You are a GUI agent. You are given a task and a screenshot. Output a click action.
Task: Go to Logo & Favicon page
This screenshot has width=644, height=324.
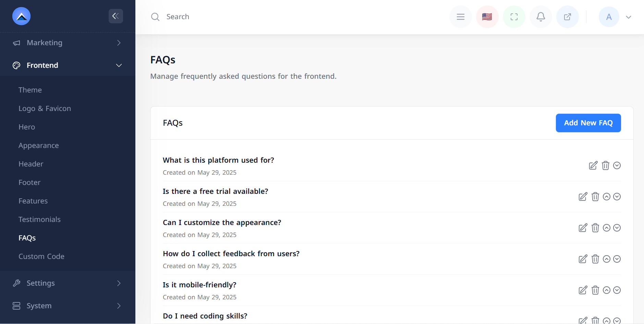[45, 109]
